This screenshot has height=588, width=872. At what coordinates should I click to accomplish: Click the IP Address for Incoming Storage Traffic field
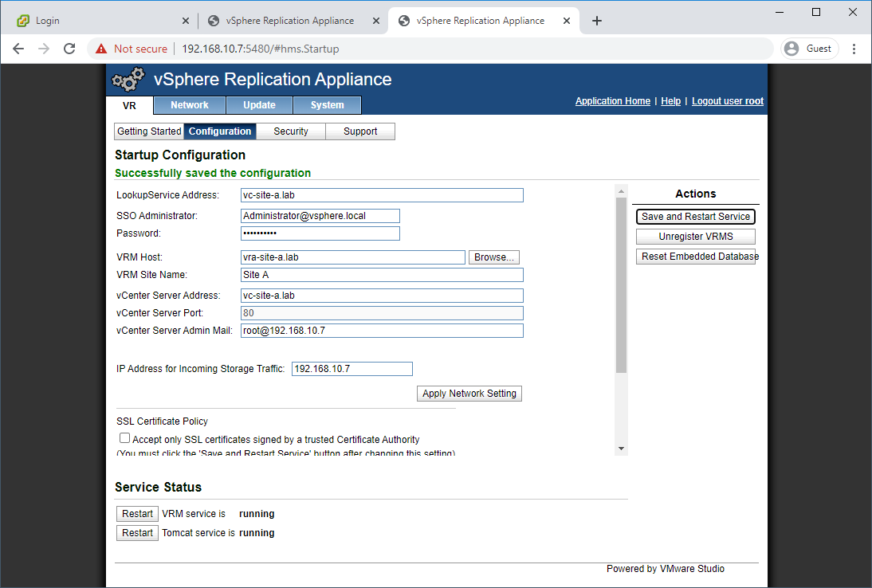pos(352,369)
